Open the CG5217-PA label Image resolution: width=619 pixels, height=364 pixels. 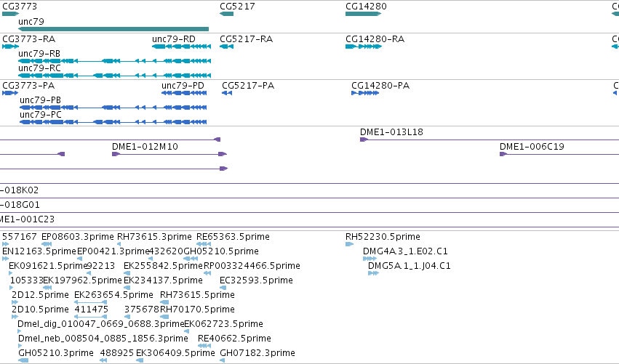[x=248, y=86]
